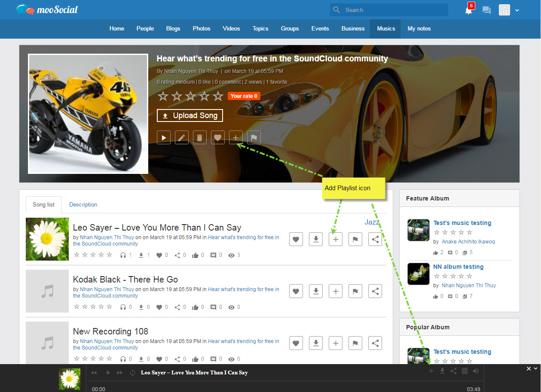Click the Yamaha motorcycle album cover
The height and width of the screenshot is (392, 541).
tap(88, 114)
